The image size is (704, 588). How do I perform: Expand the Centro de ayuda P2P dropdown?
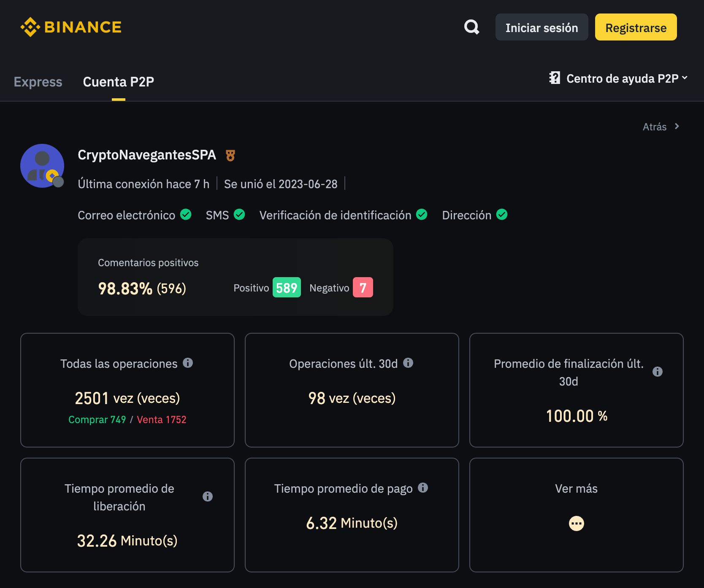[x=685, y=78]
